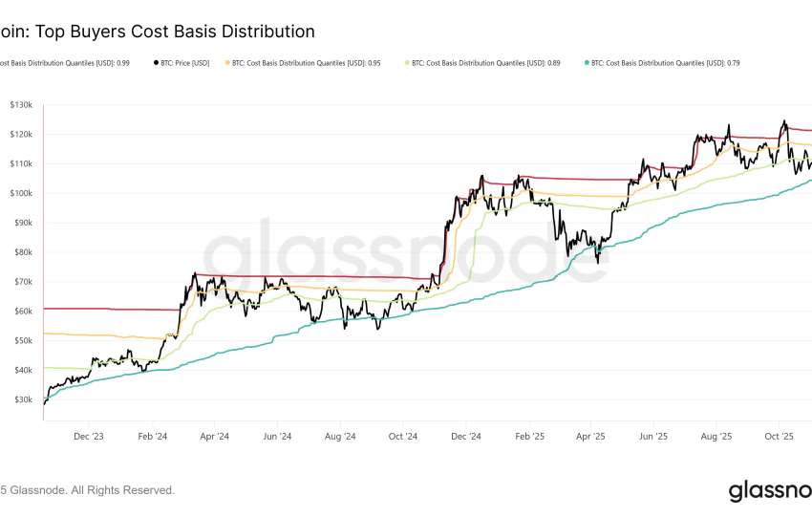Click the orange 0.95 quantile legend dot
This screenshot has width=812, height=517.
(x=226, y=63)
